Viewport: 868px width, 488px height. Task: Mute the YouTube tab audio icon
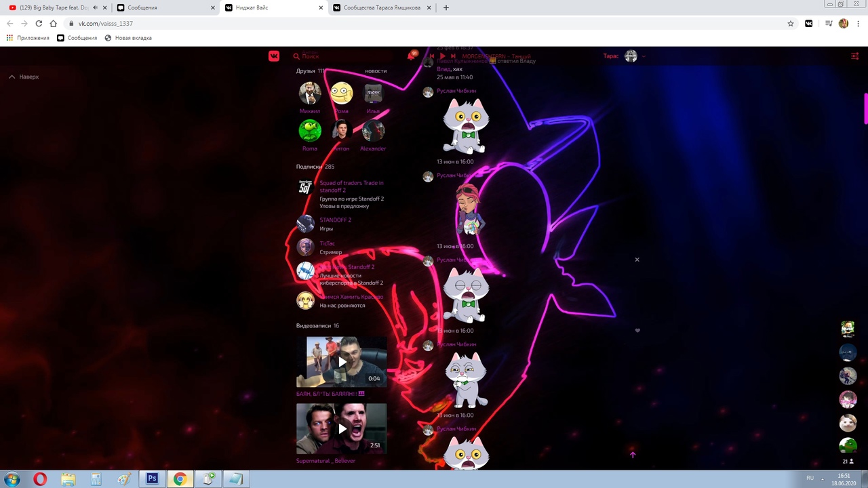pyautogui.click(x=95, y=7)
